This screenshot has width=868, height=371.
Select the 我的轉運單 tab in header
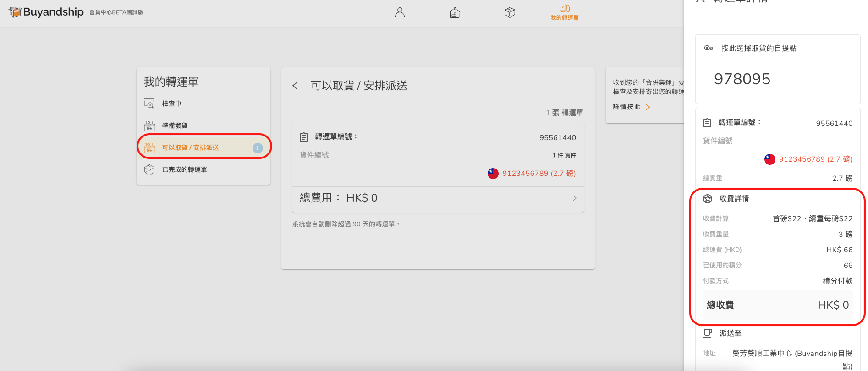[564, 12]
